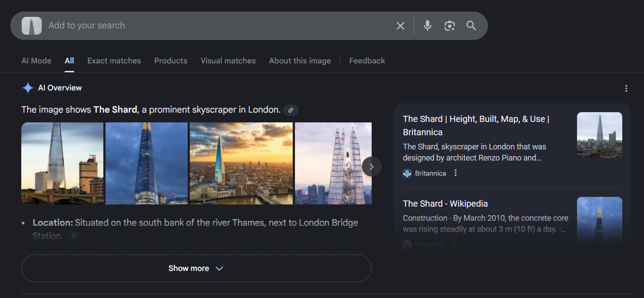Screen dimensions: 644x298
Task: Open Google Lens camera search icon
Action: point(449,26)
